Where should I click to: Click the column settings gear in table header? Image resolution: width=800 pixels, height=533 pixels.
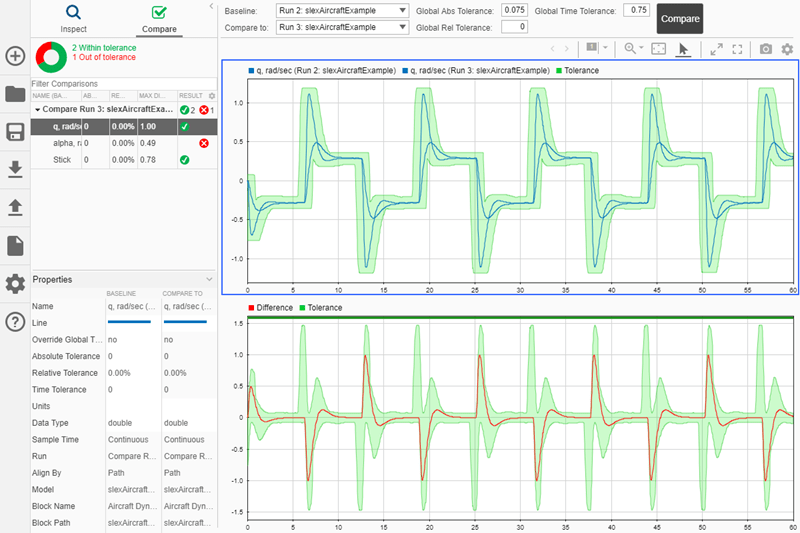212,96
